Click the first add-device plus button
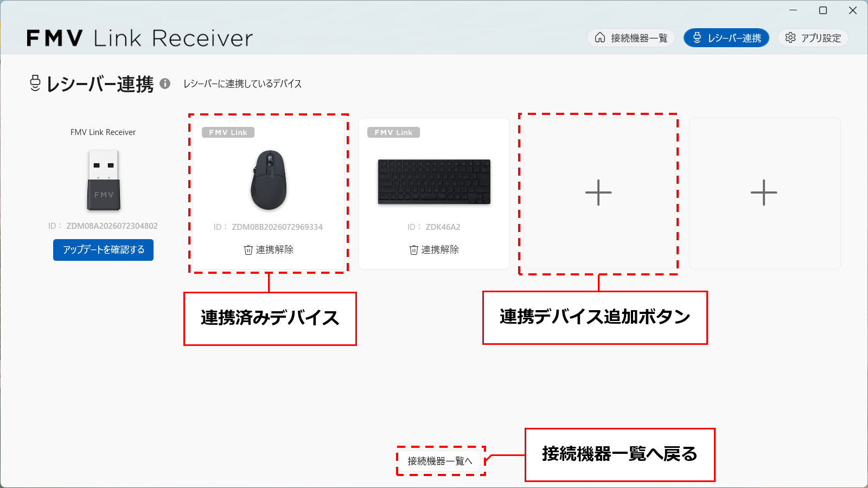 [598, 192]
